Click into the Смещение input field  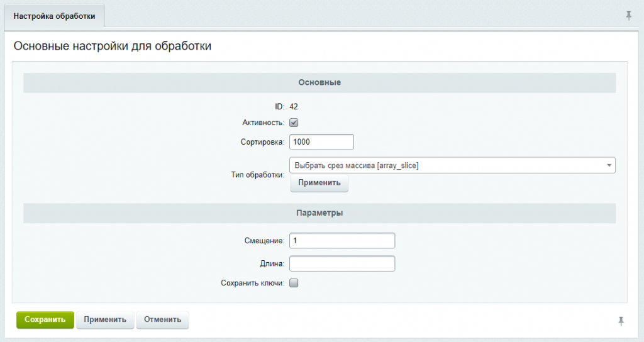point(342,241)
